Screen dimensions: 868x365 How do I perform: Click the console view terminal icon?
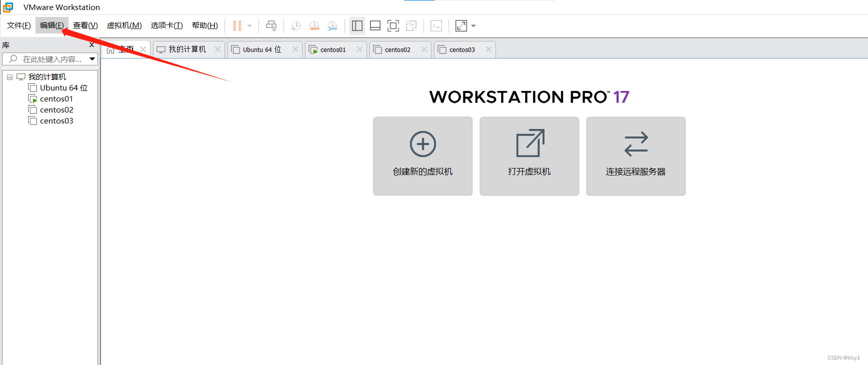(436, 25)
